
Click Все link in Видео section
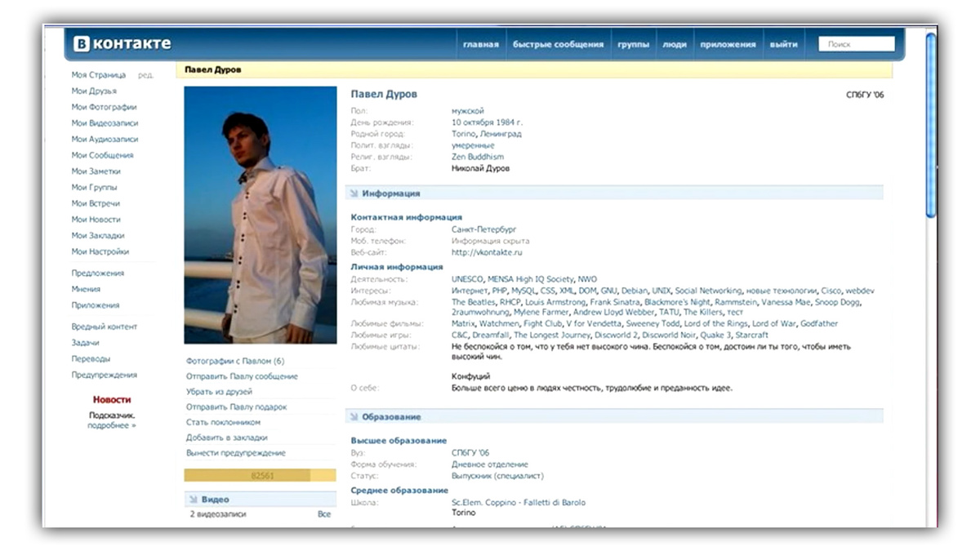point(324,514)
